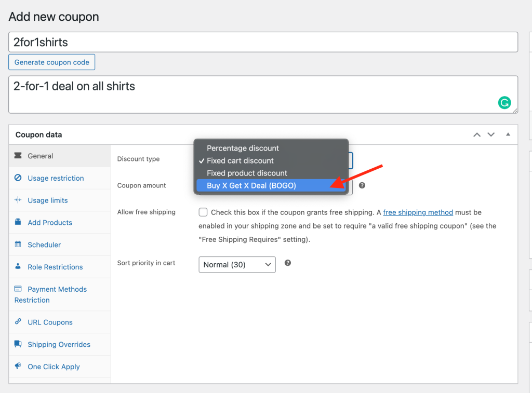This screenshot has height=393, width=532.
Task: Click the Sort priority in cart label
Action: coord(146,263)
